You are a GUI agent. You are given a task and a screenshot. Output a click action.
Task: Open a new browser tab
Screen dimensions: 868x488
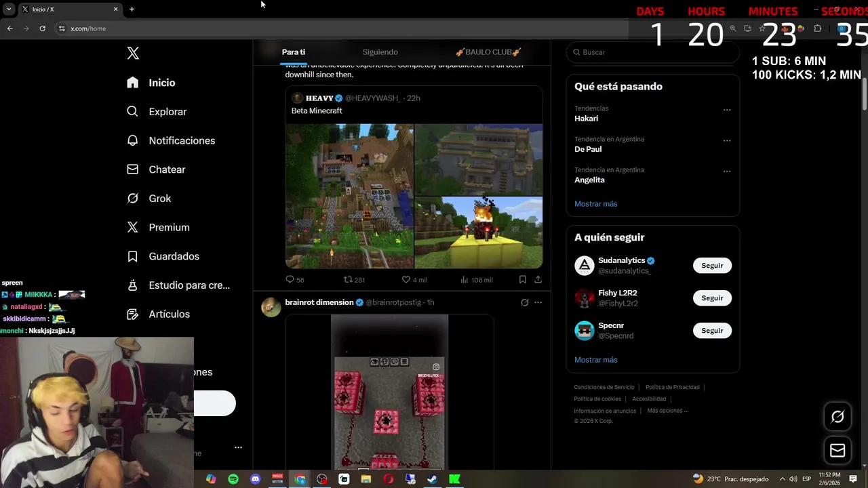(x=132, y=9)
